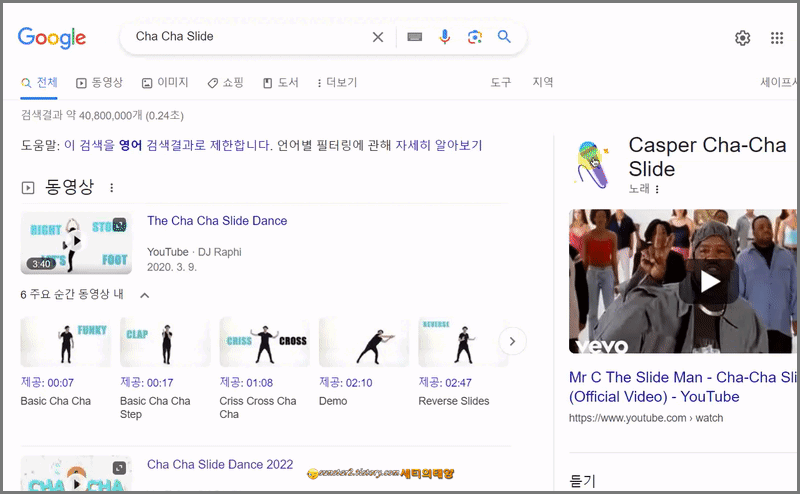Switch to the 동영상 tab
This screenshot has height=494, width=800.
click(x=99, y=83)
